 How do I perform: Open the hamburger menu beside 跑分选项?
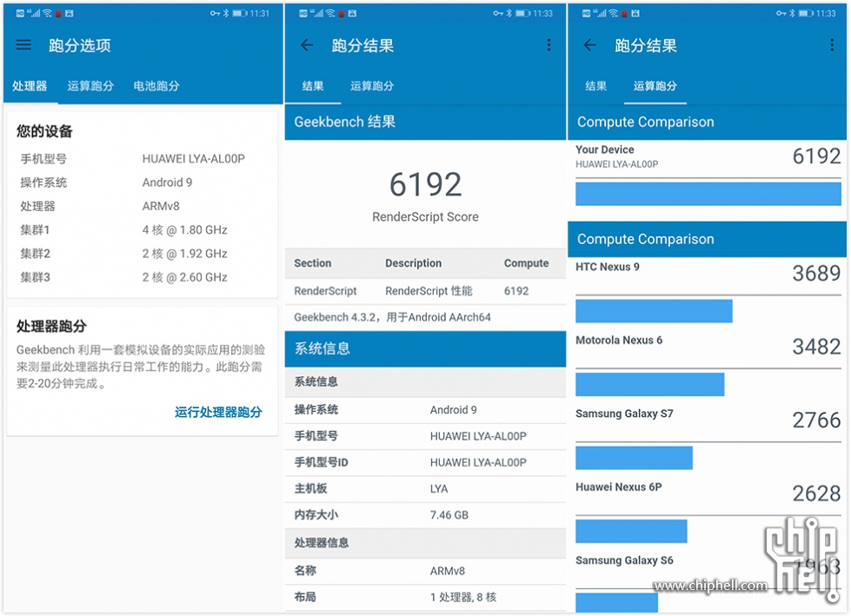[23, 45]
